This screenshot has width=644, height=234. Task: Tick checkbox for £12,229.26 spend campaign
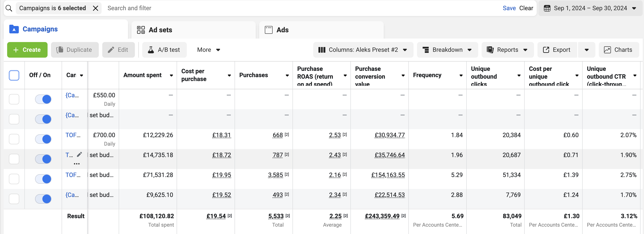click(14, 139)
